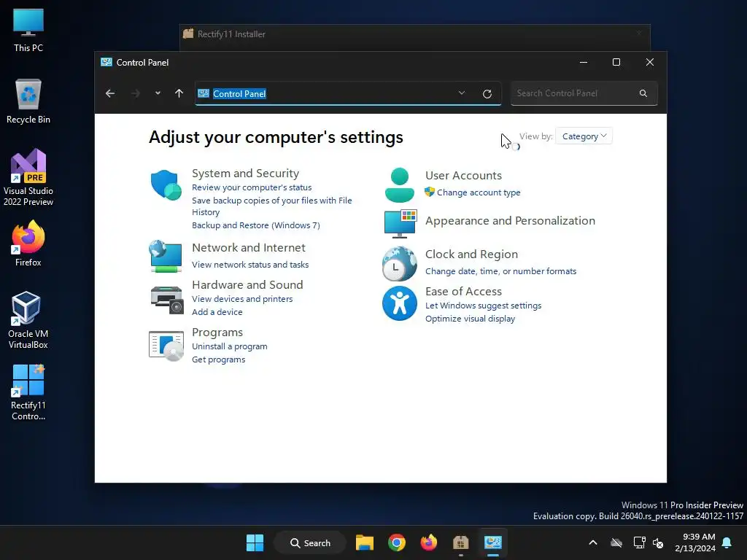Viewport: 747px width, 560px height.
Task: Click Uninstall a program
Action: tap(230, 346)
